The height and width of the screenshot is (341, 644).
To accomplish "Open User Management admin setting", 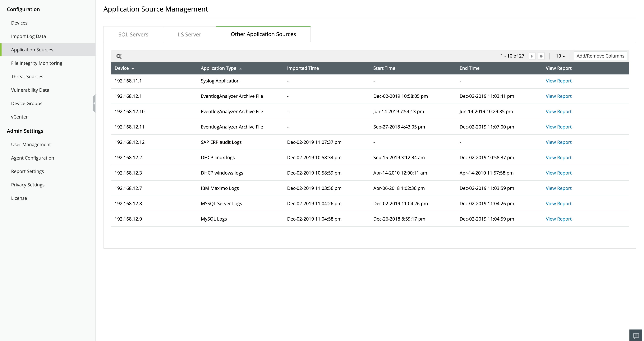I will click(x=31, y=144).
